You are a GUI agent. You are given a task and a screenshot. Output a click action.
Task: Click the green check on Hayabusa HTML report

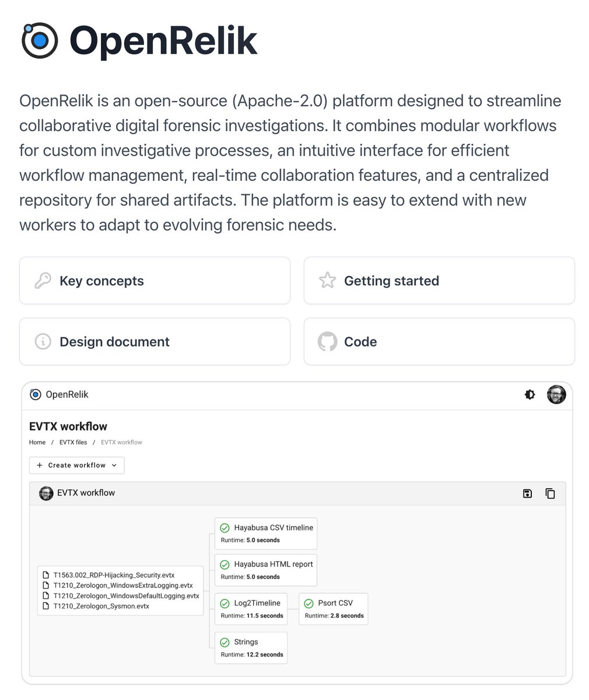tap(225, 565)
